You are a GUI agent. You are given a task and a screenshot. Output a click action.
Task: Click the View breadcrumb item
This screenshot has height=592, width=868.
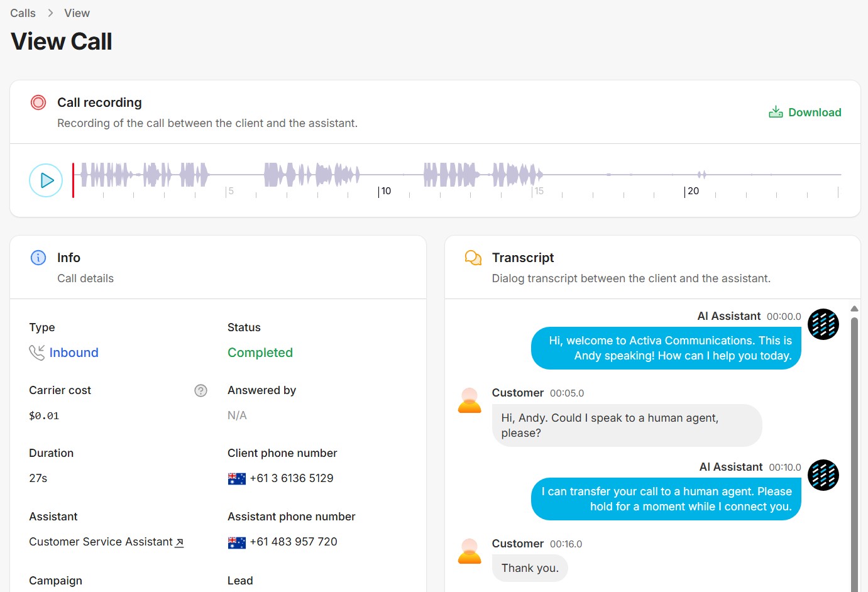pyautogui.click(x=77, y=13)
